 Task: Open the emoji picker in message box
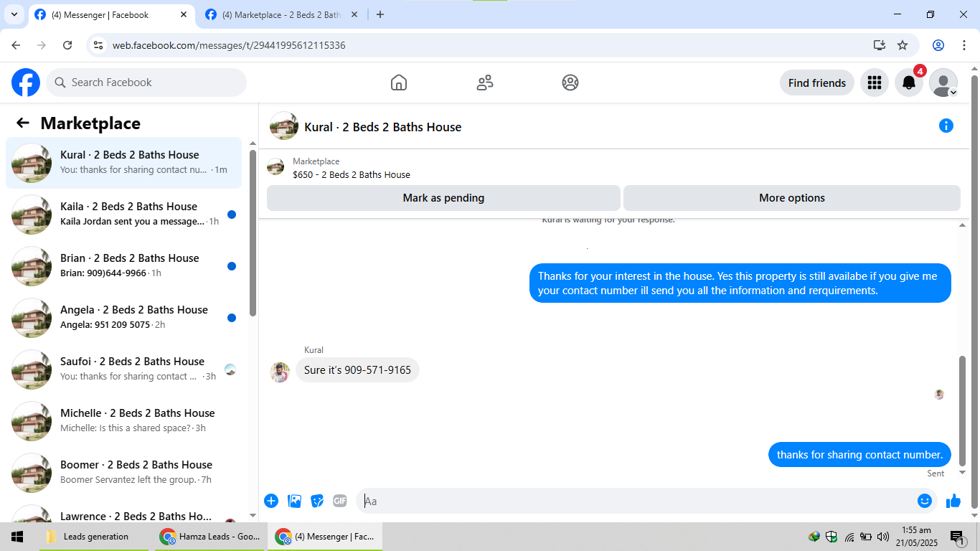pyautogui.click(x=925, y=501)
